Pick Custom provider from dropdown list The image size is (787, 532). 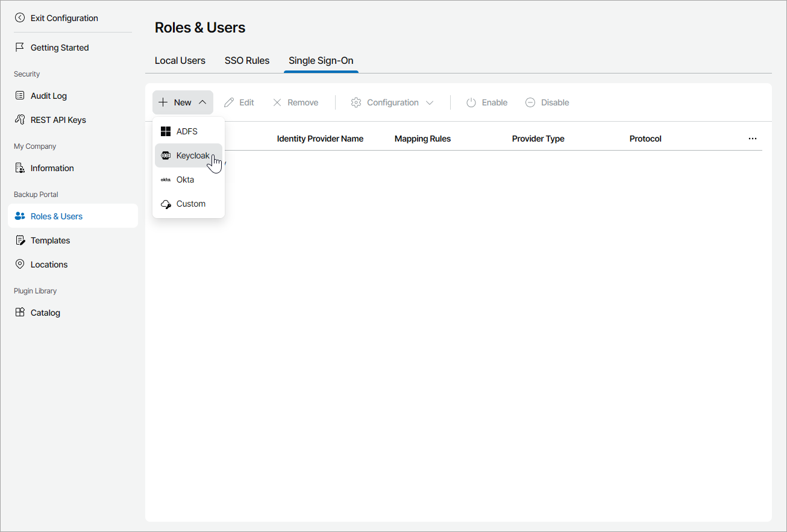[x=190, y=204]
